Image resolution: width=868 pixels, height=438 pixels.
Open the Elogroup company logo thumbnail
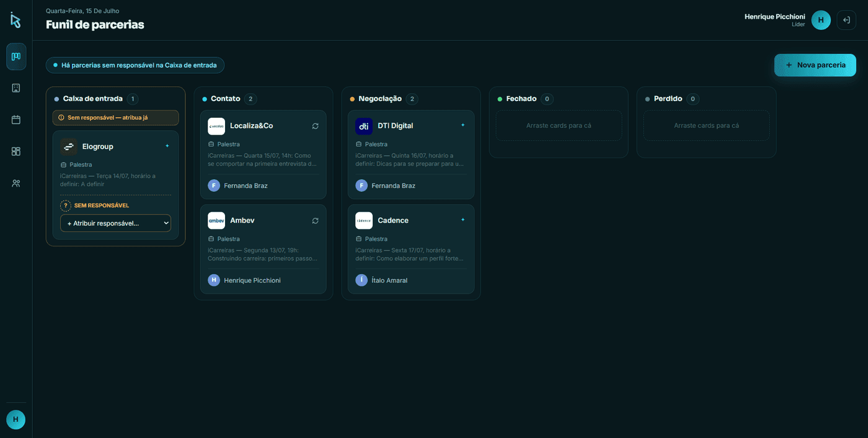69,147
